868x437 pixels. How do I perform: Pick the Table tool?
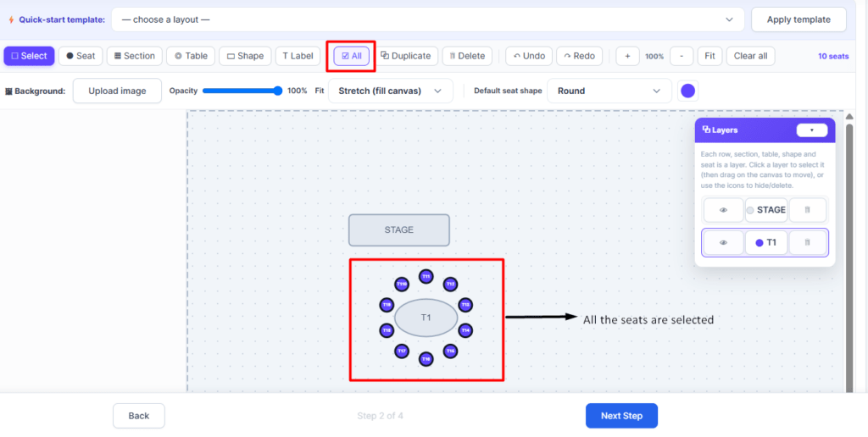tap(191, 56)
